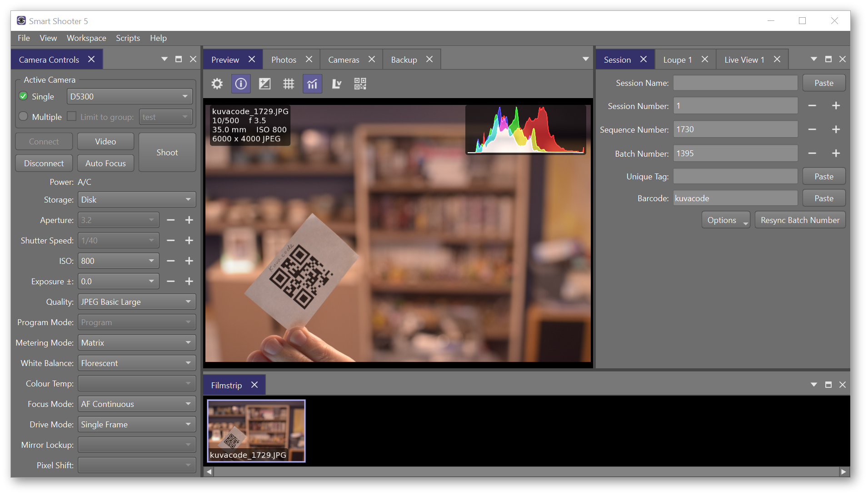Click the exposure adjustment icon

click(x=264, y=84)
